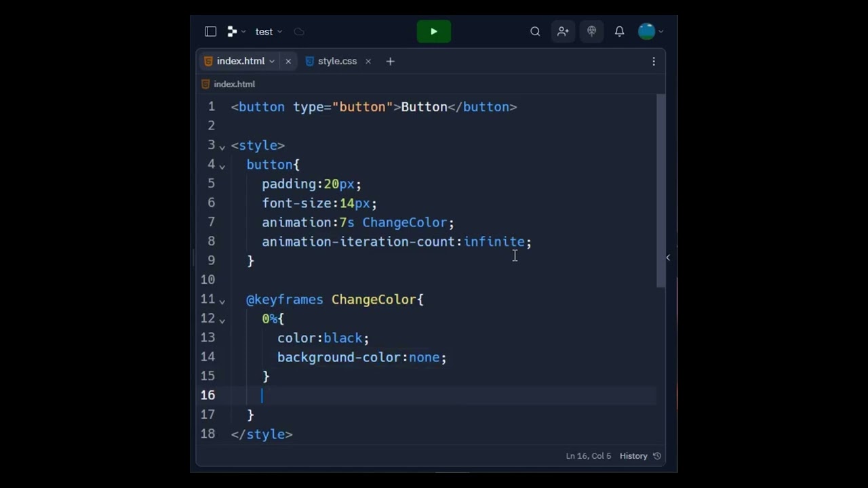Open the Replit workspace logo menu
The image size is (868, 488).
click(x=236, y=31)
